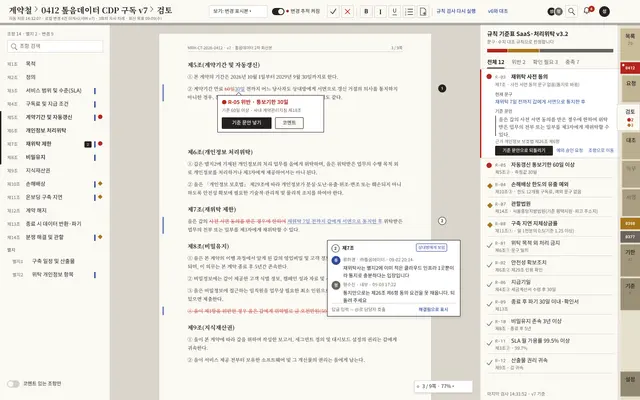Open search with the magnifier icon in header
The image size is (640, 400).
coord(571,11)
